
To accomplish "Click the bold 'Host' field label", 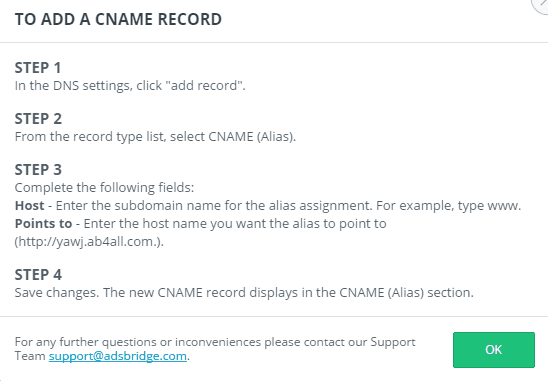I will [30, 206].
